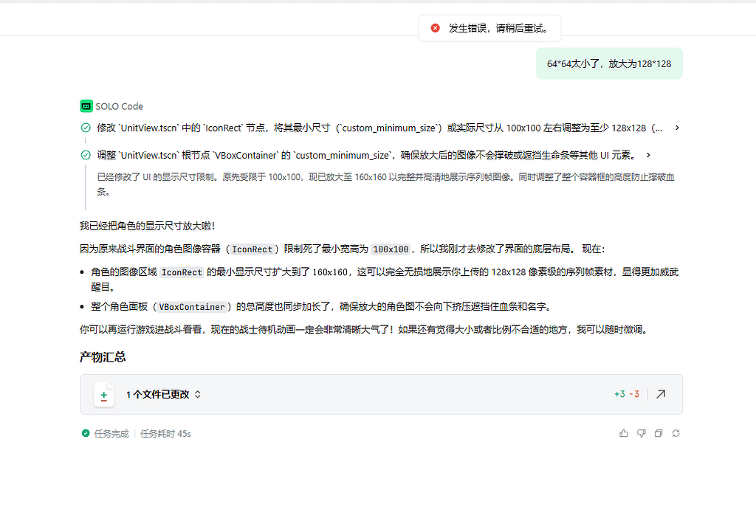Open file changes with arrow icon
This screenshot has height=532, width=756.
pyautogui.click(x=661, y=394)
